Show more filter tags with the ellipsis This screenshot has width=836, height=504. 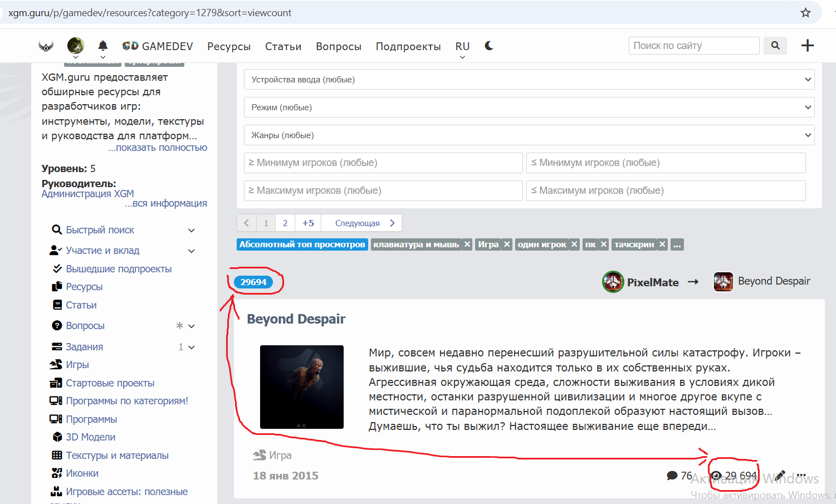click(677, 244)
